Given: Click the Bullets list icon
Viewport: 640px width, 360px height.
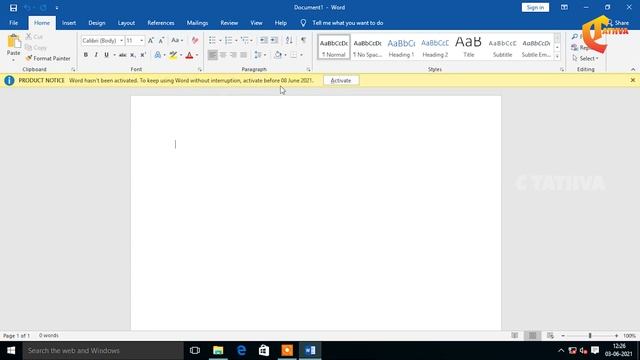Looking at the screenshot, I should click(x=212, y=40).
